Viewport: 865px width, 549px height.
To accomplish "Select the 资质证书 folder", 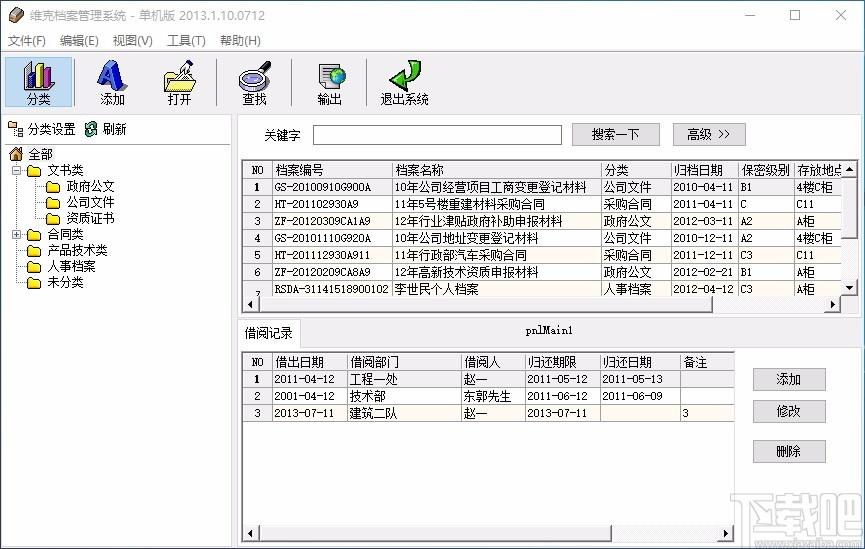I will (x=79, y=218).
